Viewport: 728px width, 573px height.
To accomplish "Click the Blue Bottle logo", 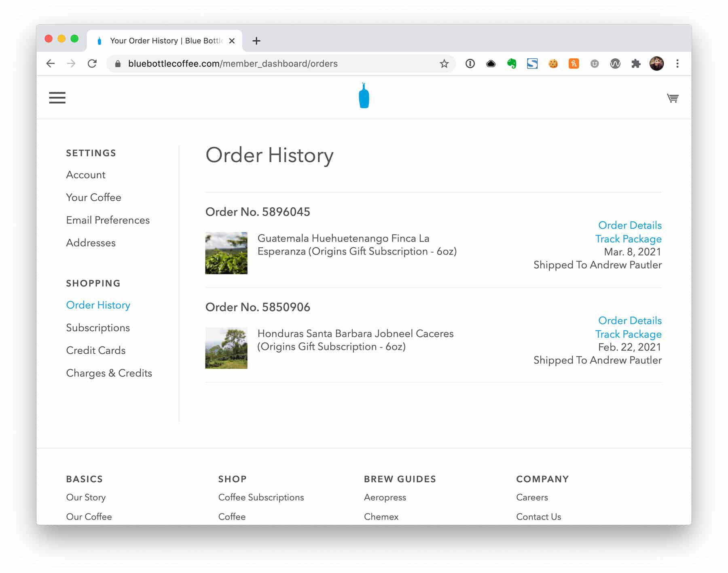I will point(364,95).
